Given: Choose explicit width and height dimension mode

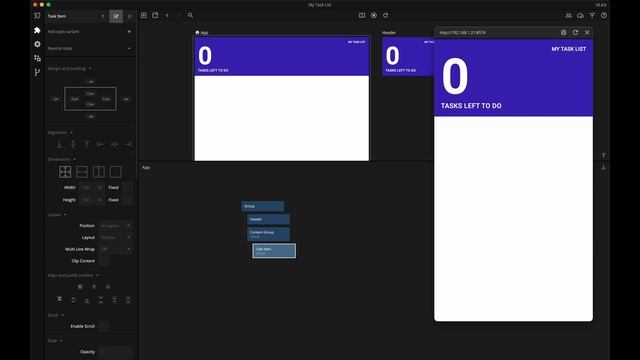Looking at the screenshot, I should 65,172.
